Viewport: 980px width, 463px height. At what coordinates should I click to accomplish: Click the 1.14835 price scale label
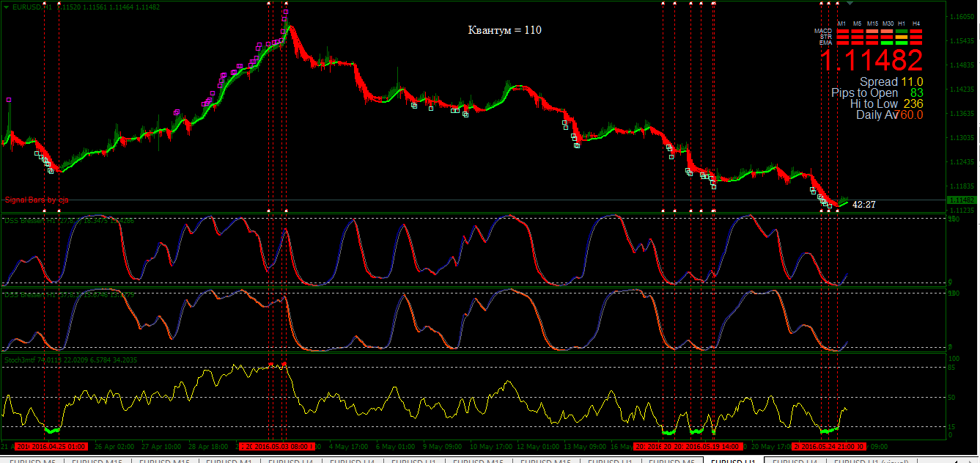pos(962,65)
